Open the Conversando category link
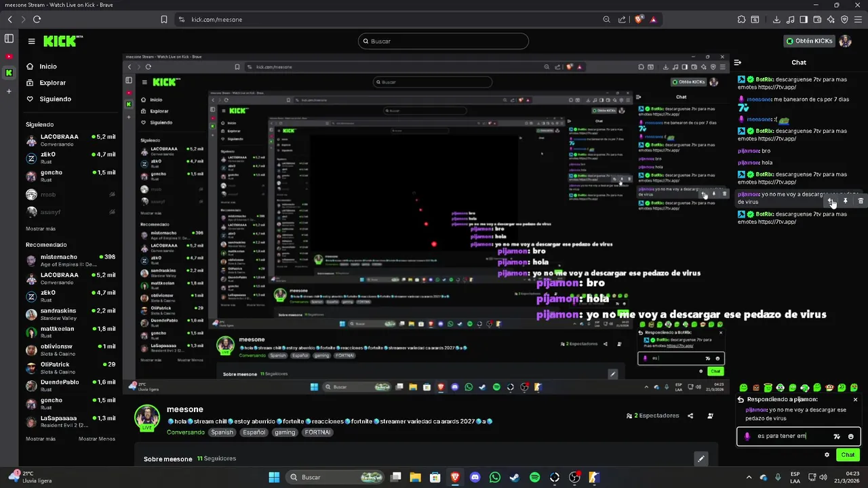The width and height of the screenshot is (868, 488). (186, 432)
